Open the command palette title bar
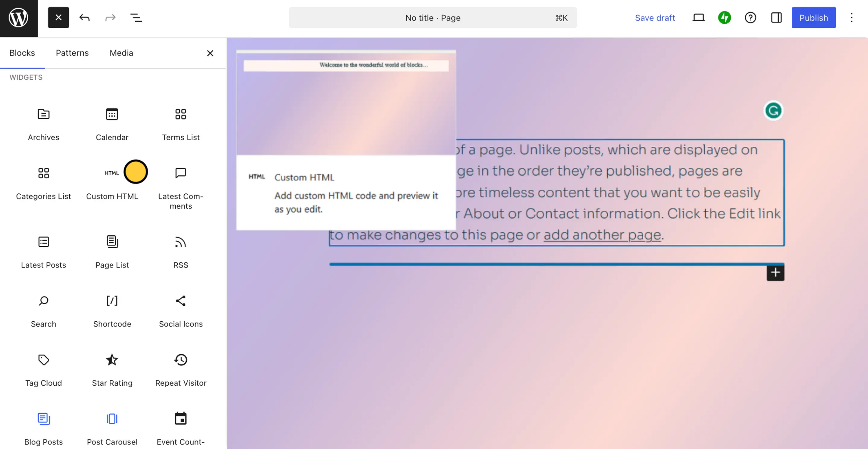The height and width of the screenshot is (449, 868). coord(433,18)
